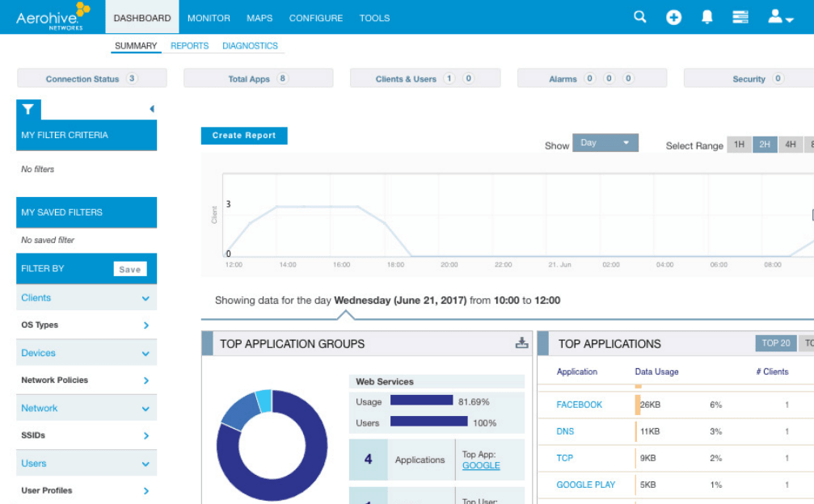This screenshot has width=814, height=504.
Task: Click the Connection Status count badge 3
Action: point(132,78)
